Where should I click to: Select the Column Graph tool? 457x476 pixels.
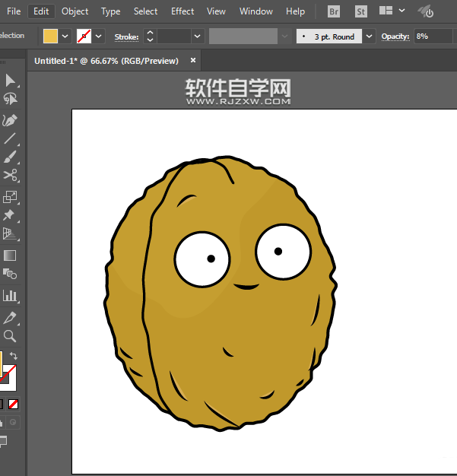[x=10, y=295]
